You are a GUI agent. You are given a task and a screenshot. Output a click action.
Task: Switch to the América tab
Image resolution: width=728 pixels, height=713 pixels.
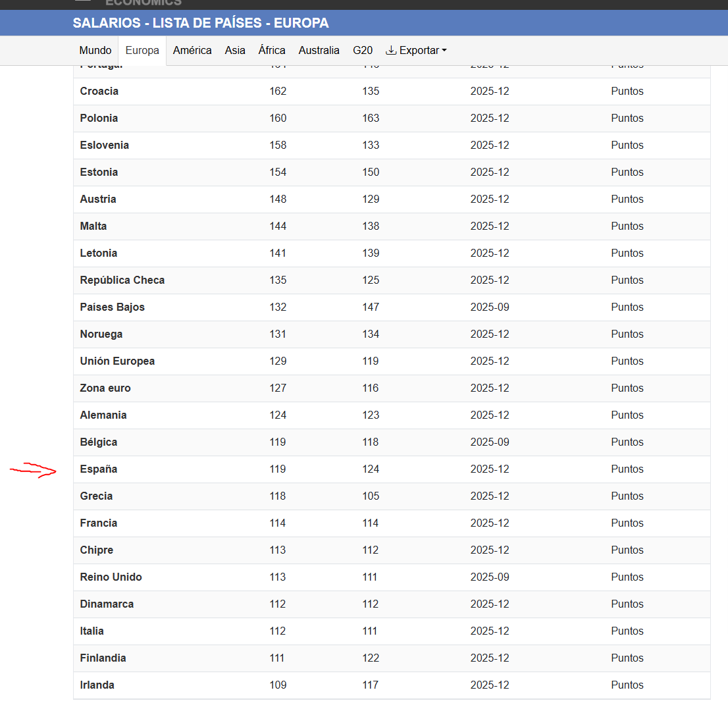pos(192,50)
